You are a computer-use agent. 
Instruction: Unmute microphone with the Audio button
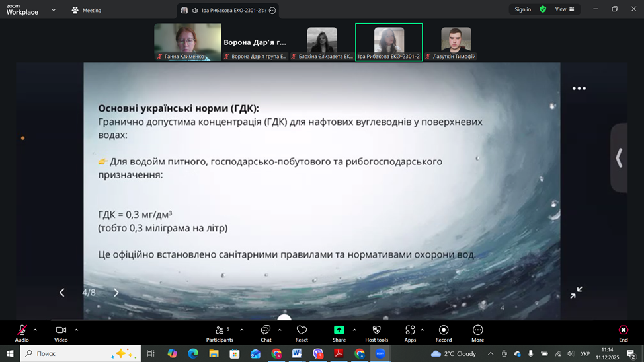[x=22, y=332]
